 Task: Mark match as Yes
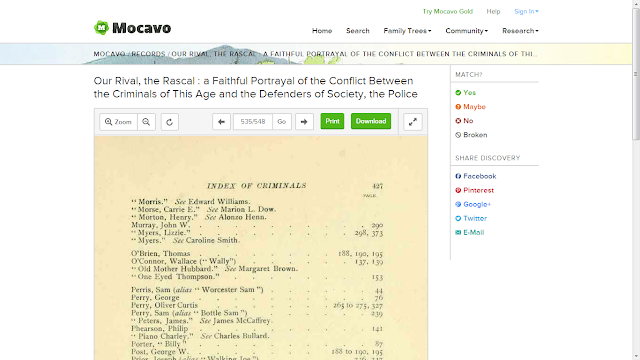click(465, 93)
